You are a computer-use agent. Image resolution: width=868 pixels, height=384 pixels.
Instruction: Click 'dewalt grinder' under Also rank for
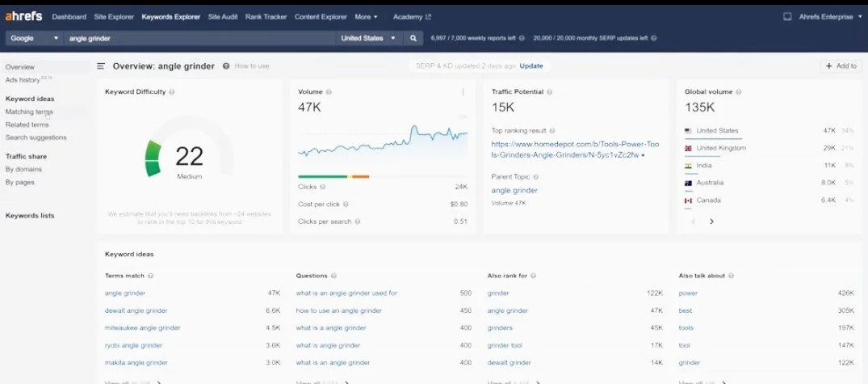tap(509, 362)
